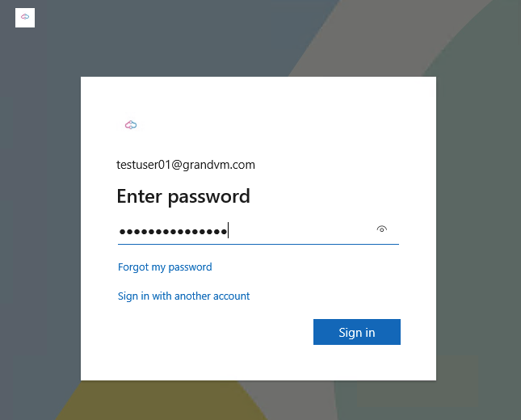Click on the masked password dots
Screen dimensions: 521x420
click(173, 232)
